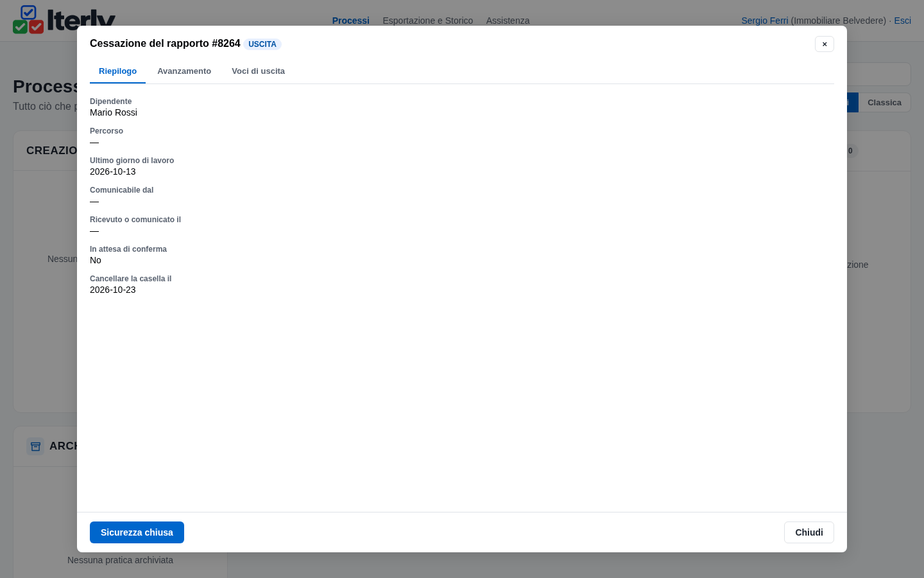924x578 pixels.
Task: Click the In attesa di conferma label
Action: (128, 249)
